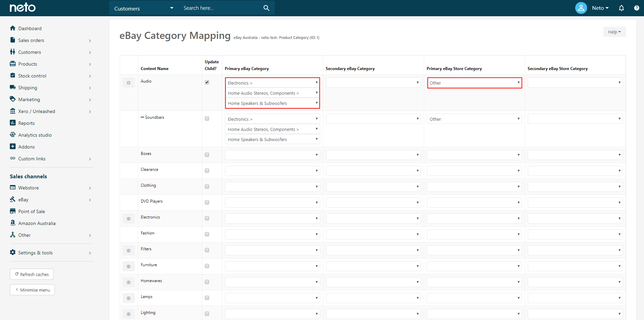Open Soundbars secondary store category dropdown
Screen dimensions: 644x320
point(575,119)
